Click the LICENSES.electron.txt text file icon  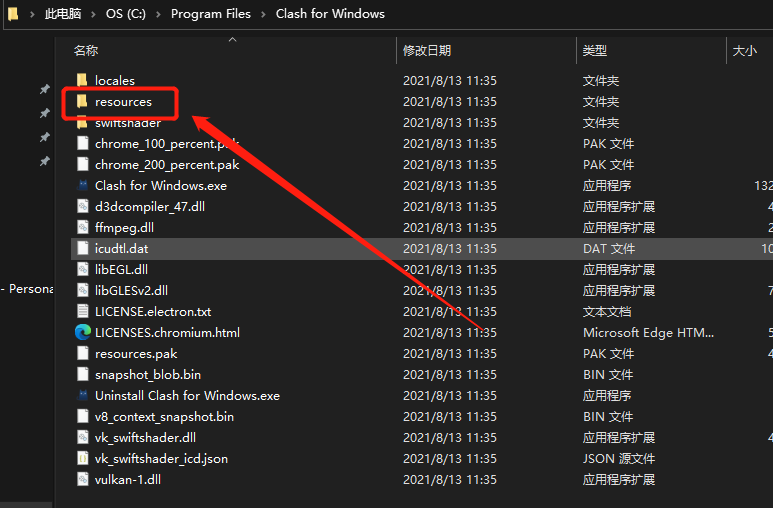[83, 311]
